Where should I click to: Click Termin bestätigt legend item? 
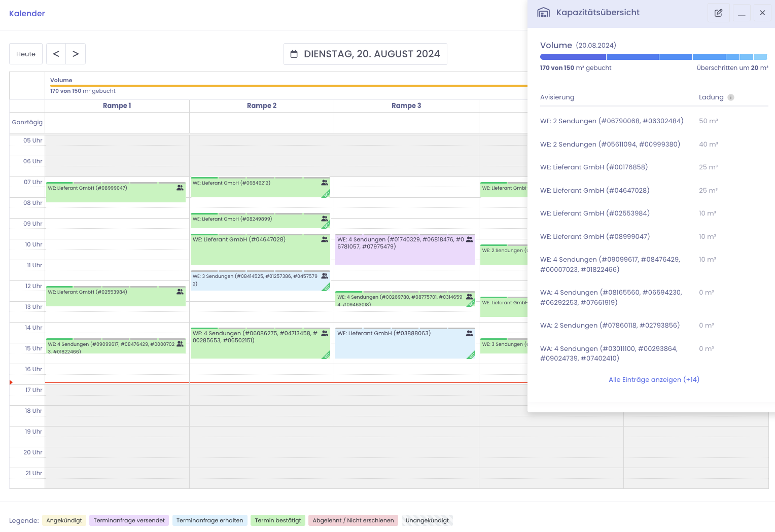[277, 520]
